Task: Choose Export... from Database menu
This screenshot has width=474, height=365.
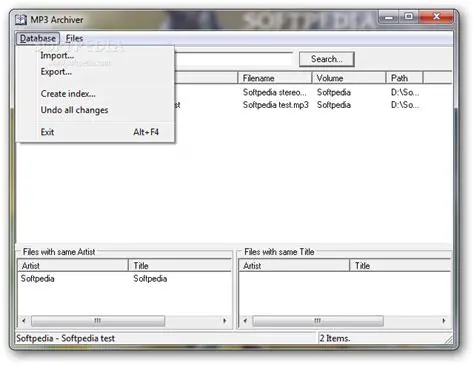Action: click(x=96, y=72)
